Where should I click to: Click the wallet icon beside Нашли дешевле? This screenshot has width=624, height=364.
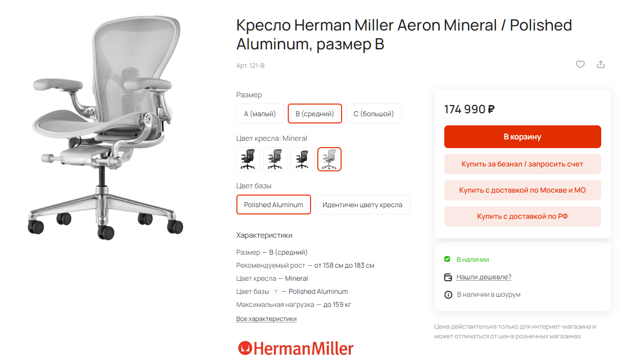click(448, 277)
